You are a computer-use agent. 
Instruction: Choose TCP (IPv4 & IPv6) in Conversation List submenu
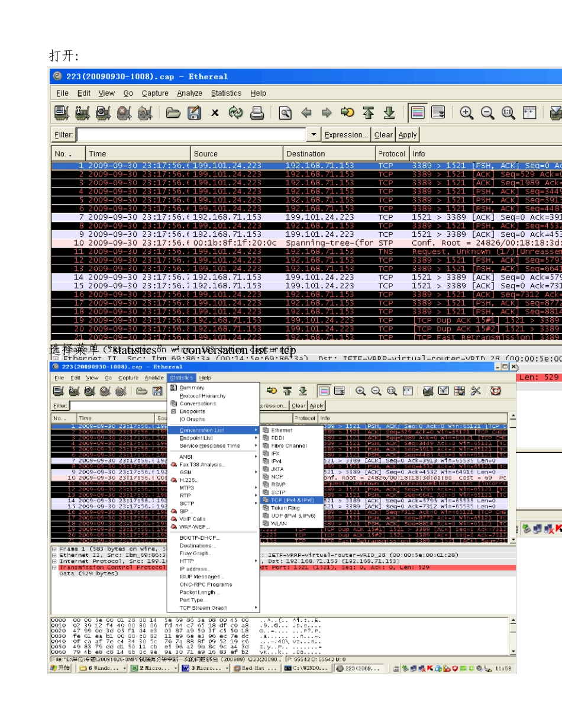tap(292, 500)
